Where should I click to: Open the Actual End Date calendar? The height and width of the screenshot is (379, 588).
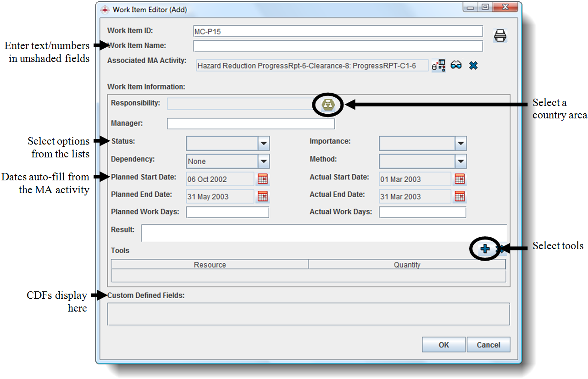(460, 196)
